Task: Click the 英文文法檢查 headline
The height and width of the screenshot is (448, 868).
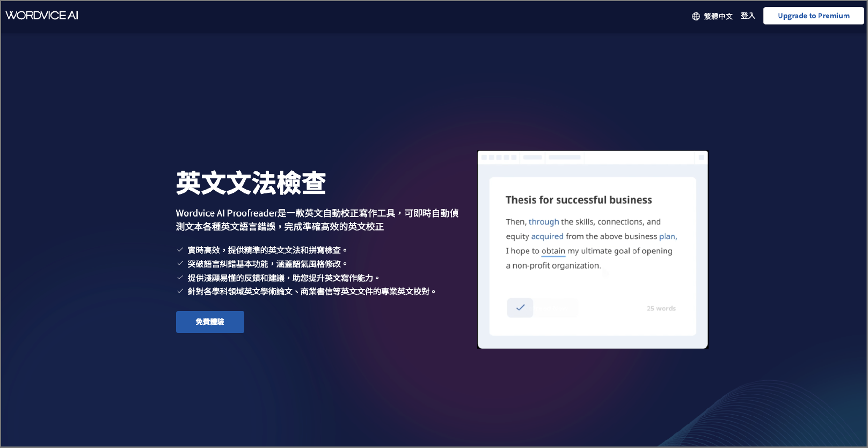Action: point(251,183)
